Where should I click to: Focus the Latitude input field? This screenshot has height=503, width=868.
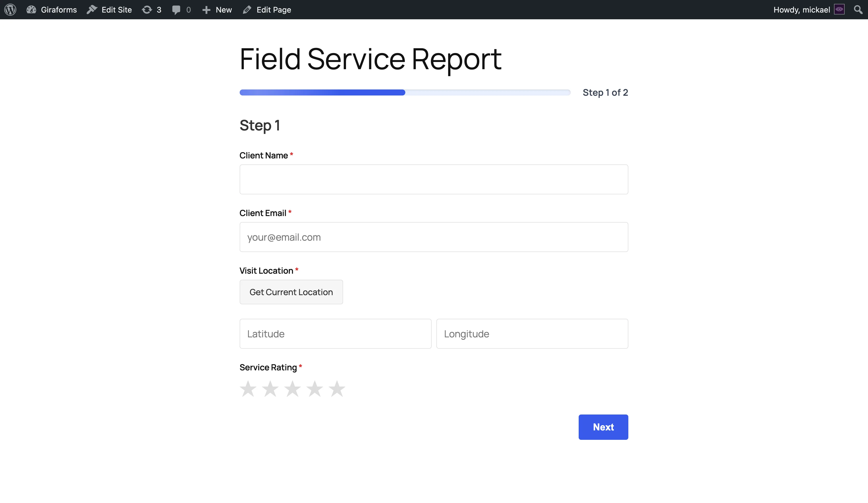[335, 333]
